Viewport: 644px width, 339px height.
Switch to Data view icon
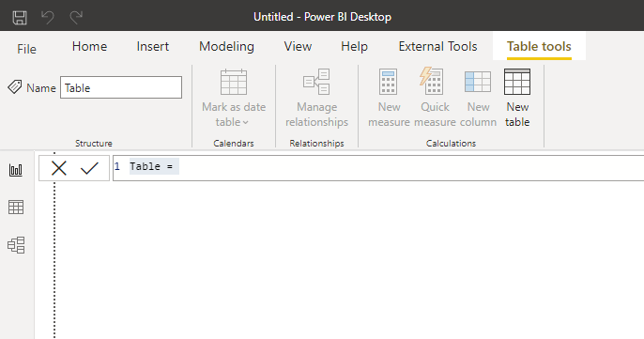click(16, 208)
